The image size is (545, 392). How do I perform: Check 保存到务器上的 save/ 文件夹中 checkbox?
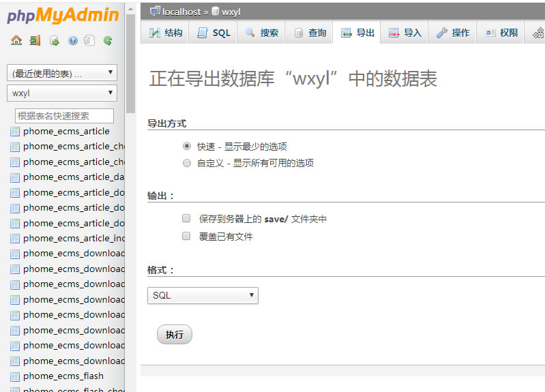[x=186, y=218]
